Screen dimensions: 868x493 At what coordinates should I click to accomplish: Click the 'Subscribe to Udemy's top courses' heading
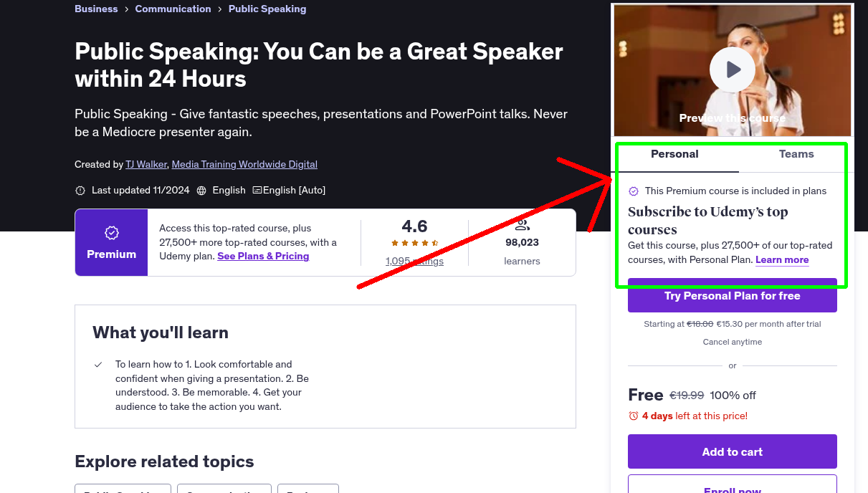pos(708,221)
